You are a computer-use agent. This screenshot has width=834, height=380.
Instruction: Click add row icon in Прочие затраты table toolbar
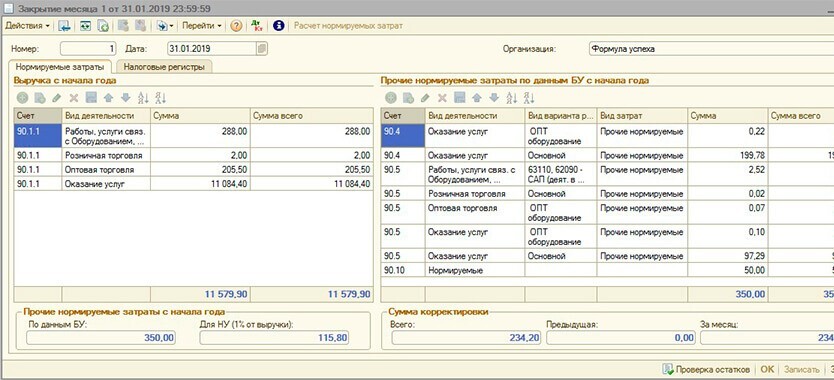pyautogui.click(x=391, y=98)
